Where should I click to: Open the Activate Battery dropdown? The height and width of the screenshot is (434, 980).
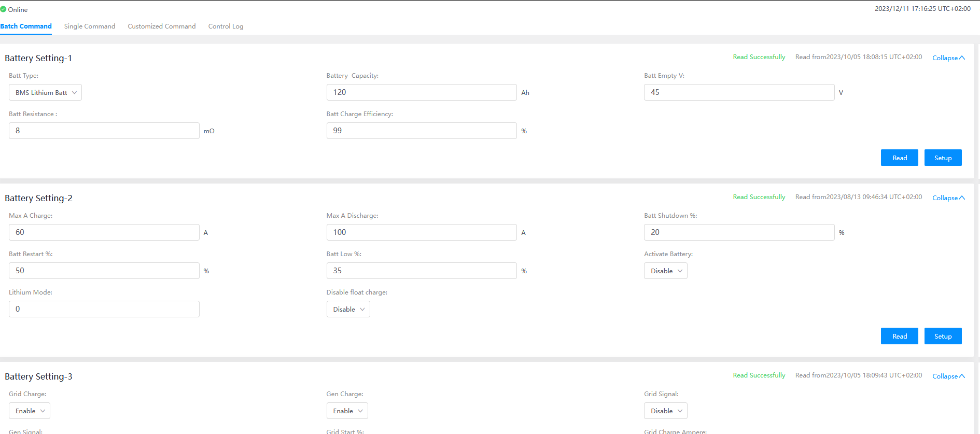[x=666, y=271]
